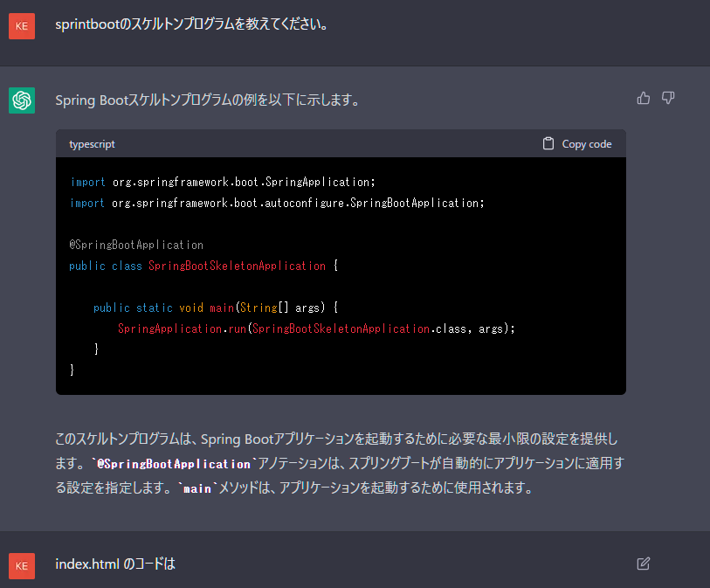Click the KE avatar beside the sprintboot question

(x=22, y=25)
